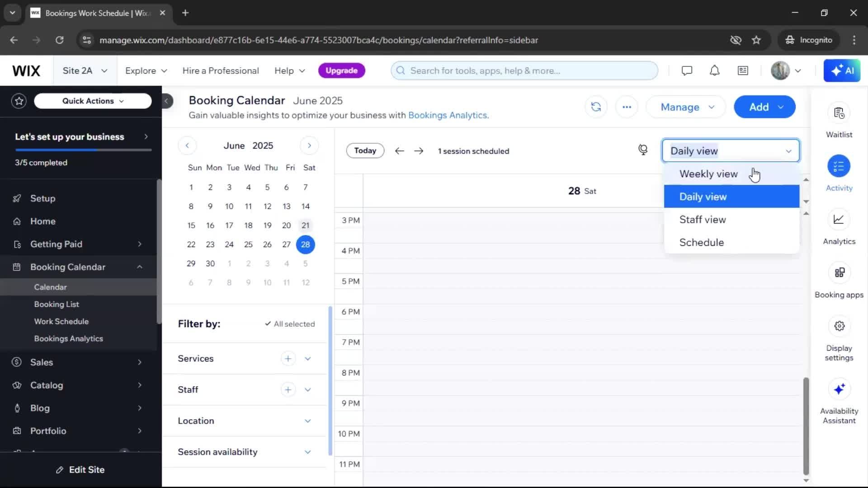This screenshot has height=488, width=868.
Task: Click the WIX logo
Action: click(x=26, y=71)
